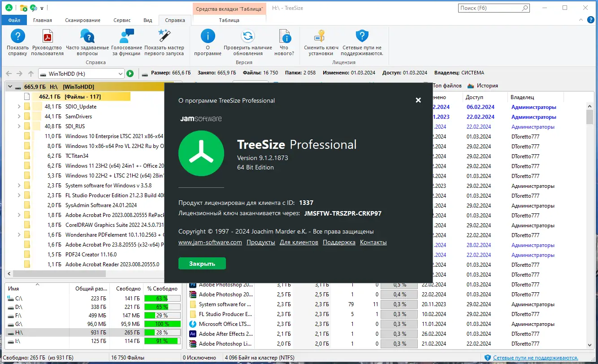Open the www.jam-software.com link

point(210,243)
